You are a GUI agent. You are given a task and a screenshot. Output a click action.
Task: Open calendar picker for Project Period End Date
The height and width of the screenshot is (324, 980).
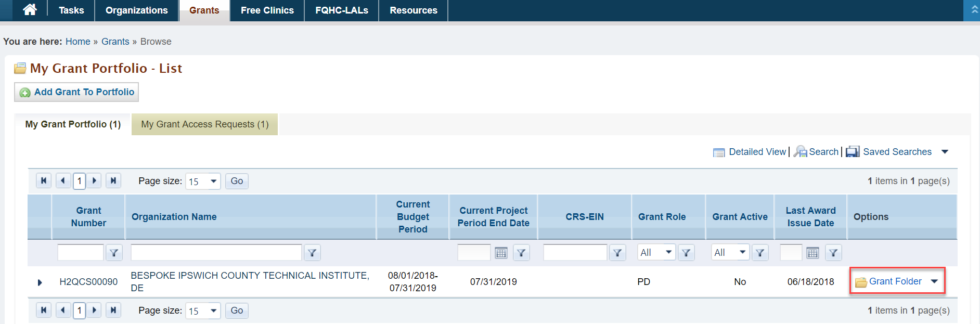click(x=501, y=253)
